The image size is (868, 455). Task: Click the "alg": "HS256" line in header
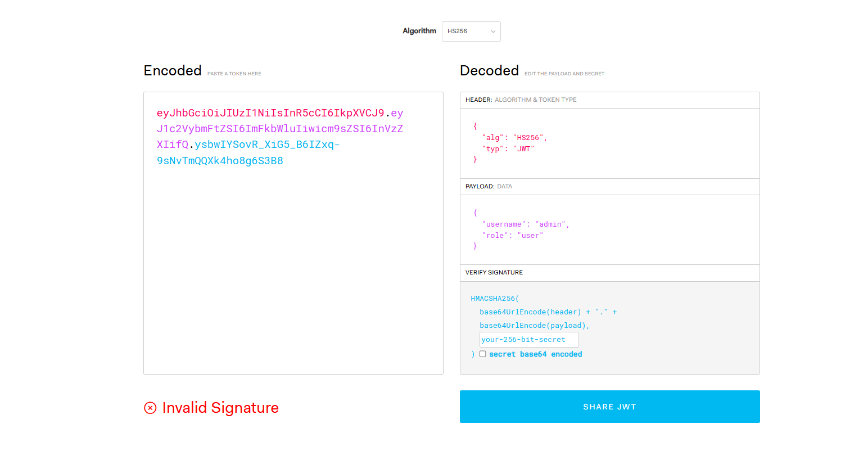coord(514,138)
